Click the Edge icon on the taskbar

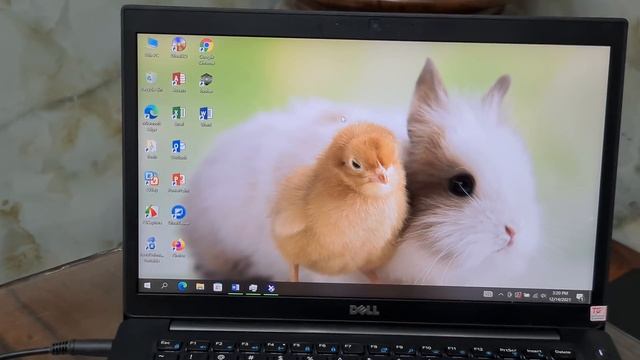coord(182,286)
